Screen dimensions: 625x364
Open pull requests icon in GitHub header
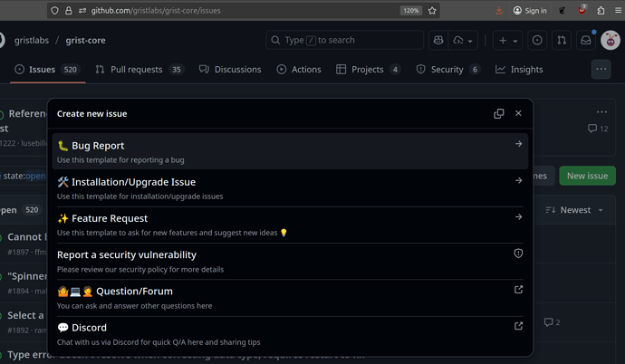[562, 40]
